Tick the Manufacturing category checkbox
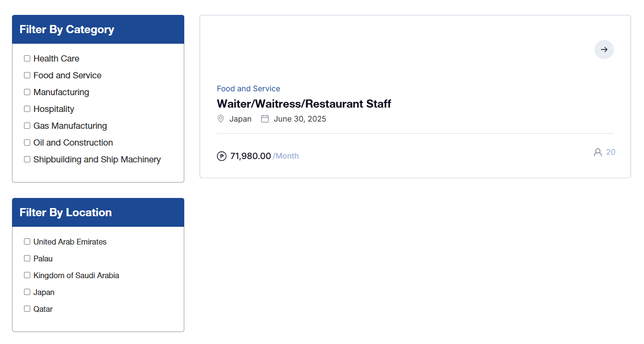Viewport: 644px width, 344px height. [27, 92]
